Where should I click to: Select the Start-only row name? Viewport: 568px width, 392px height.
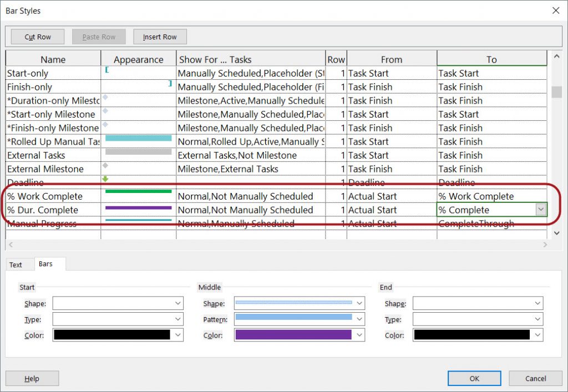(53, 73)
